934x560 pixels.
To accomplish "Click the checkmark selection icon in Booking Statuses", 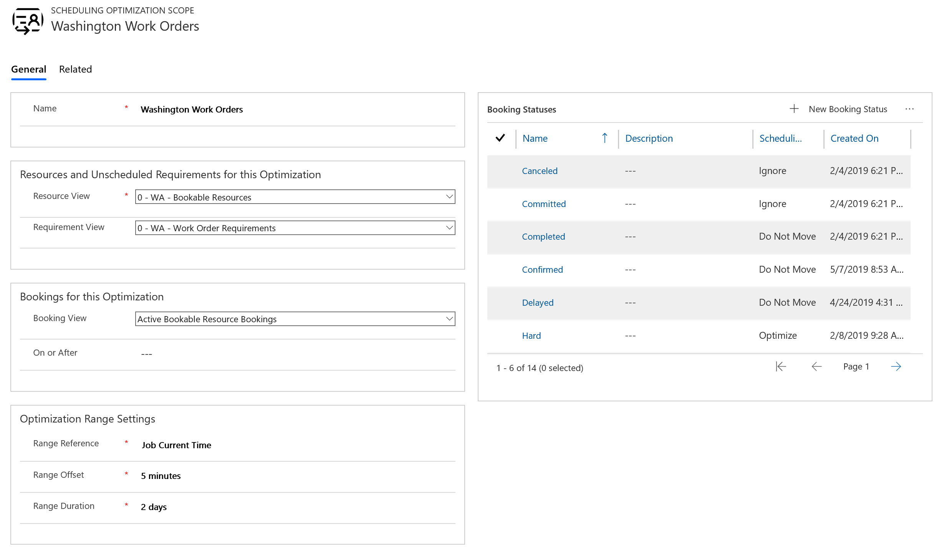I will tap(502, 138).
